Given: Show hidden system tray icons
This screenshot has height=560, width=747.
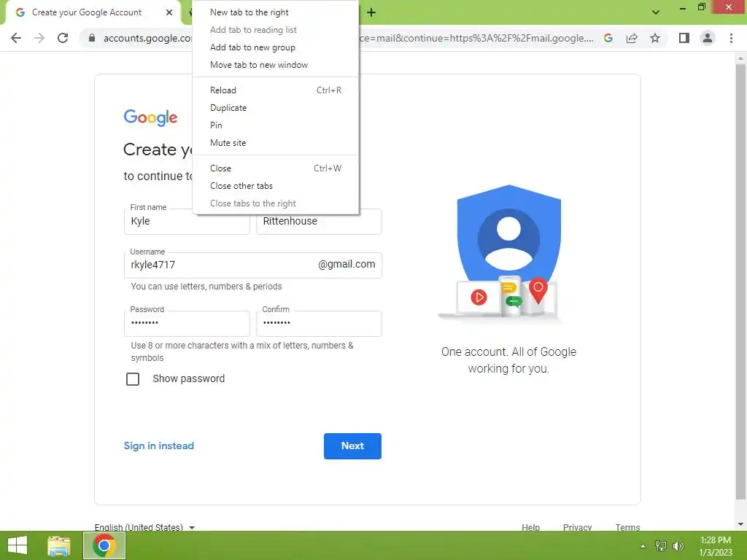Looking at the screenshot, I should pyautogui.click(x=643, y=546).
